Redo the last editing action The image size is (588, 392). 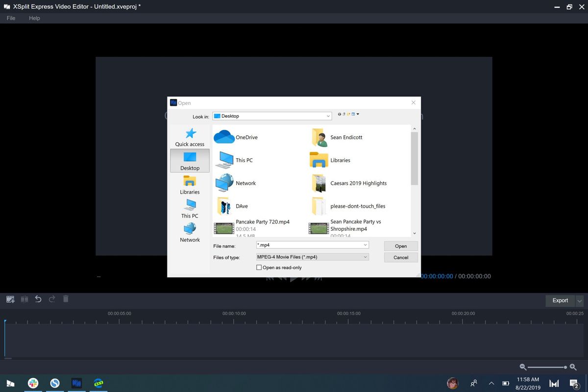52,299
